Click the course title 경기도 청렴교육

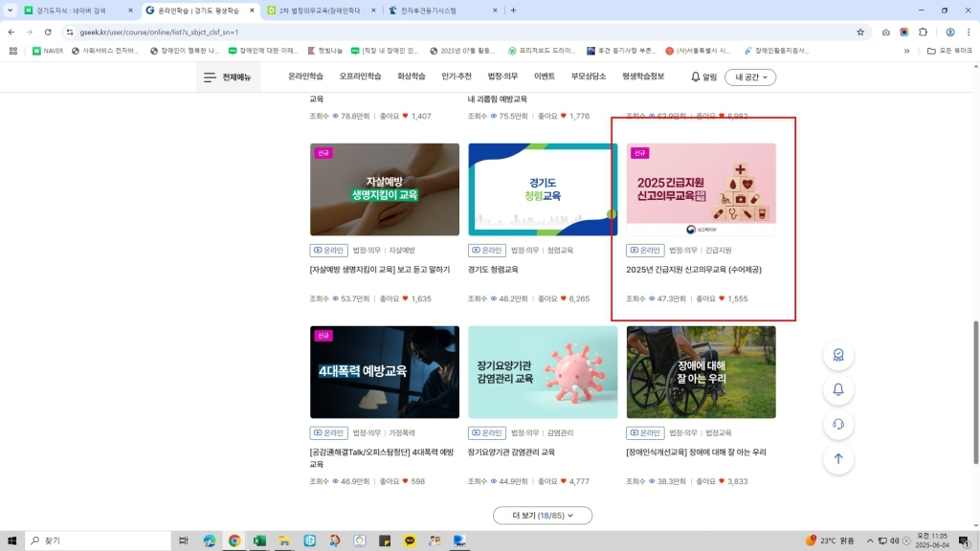493,270
